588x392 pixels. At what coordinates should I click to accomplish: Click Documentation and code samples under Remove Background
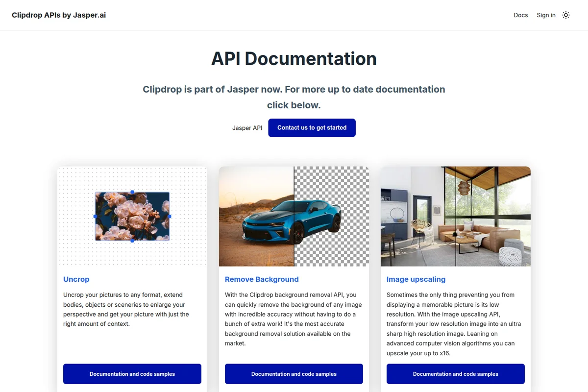[294, 373]
